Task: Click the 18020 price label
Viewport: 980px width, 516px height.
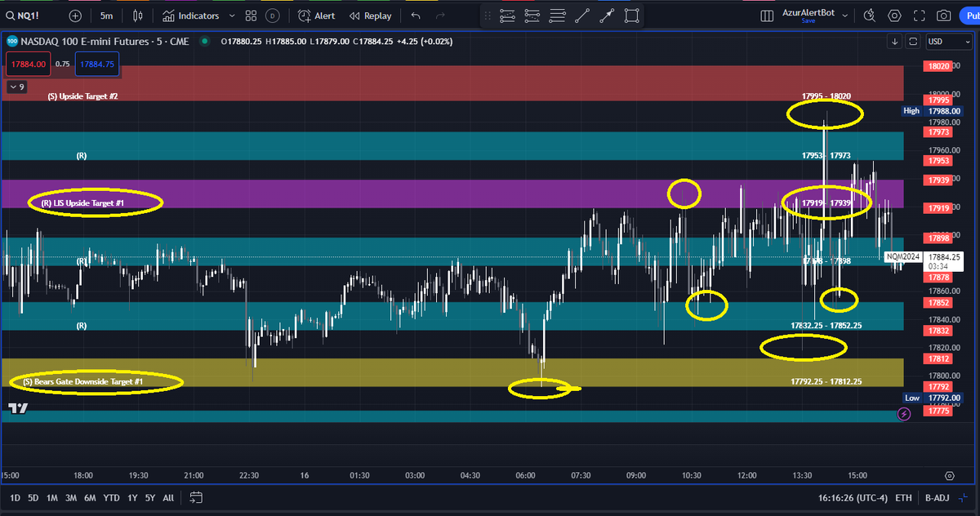Action: click(x=939, y=66)
